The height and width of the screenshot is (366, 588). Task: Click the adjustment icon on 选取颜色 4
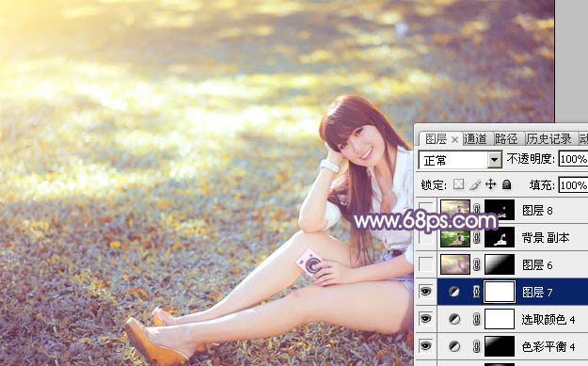454,319
